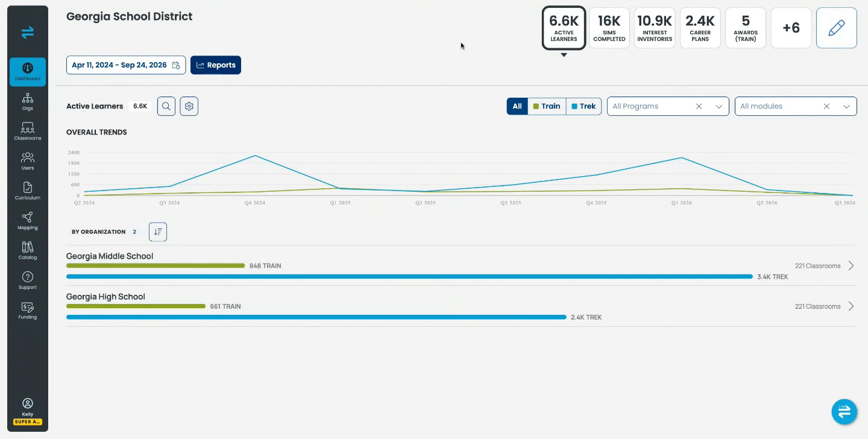868x439 pixels.
Task: Click the search magnifier next to Active Learners
Action: [166, 106]
